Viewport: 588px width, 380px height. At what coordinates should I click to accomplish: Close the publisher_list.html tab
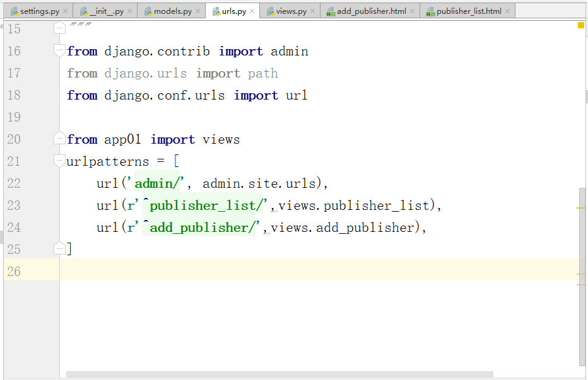507,11
